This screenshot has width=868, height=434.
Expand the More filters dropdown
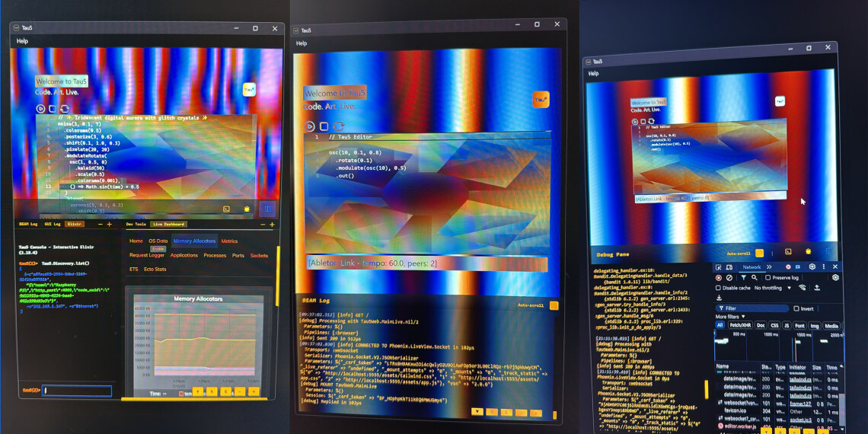click(729, 317)
